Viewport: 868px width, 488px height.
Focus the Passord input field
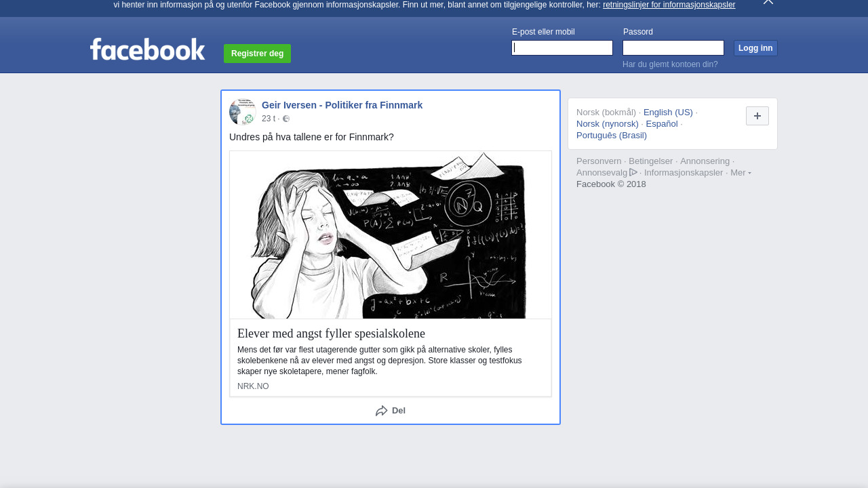click(673, 47)
